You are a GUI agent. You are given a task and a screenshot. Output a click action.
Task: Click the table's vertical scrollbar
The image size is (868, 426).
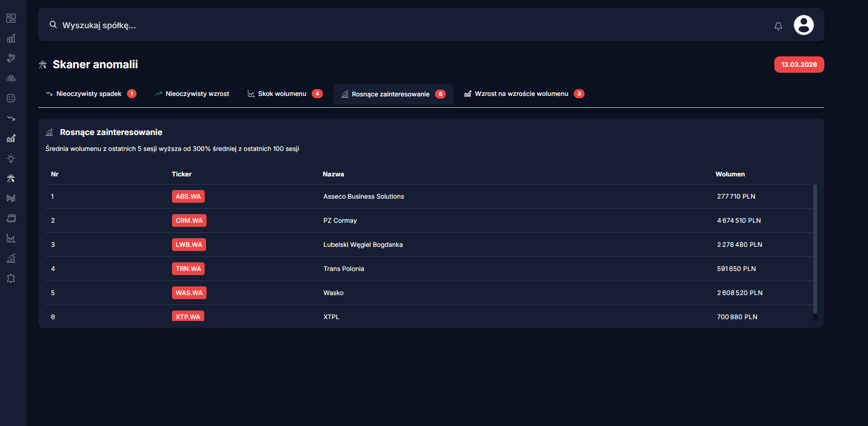[x=815, y=249]
